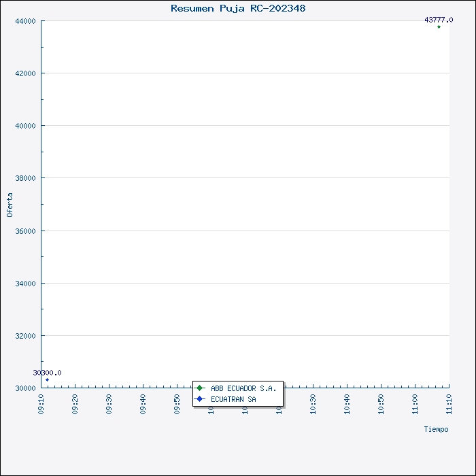Click the chart title Resumen Puja RC-202348
Screen dimensions: 476x476
click(x=238, y=8)
